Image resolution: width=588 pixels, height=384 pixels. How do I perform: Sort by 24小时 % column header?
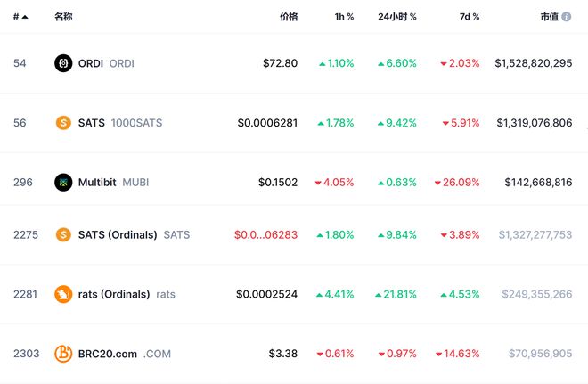tap(396, 17)
